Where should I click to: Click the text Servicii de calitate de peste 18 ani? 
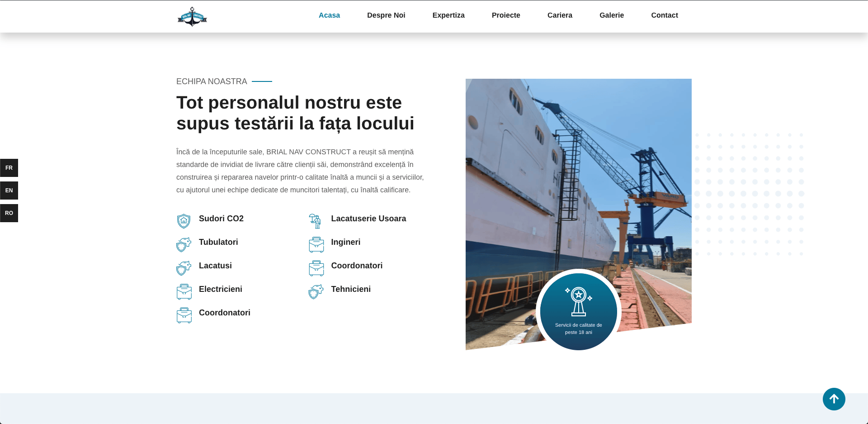(x=579, y=329)
